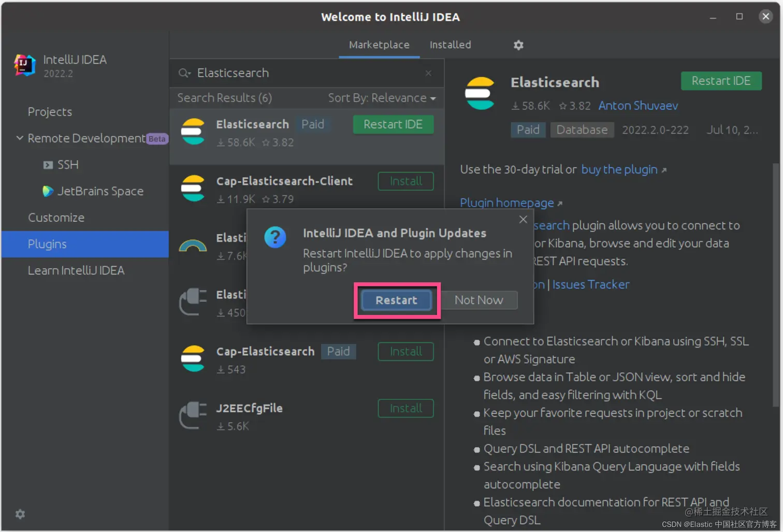Select SSH under Remote Development

click(x=67, y=165)
